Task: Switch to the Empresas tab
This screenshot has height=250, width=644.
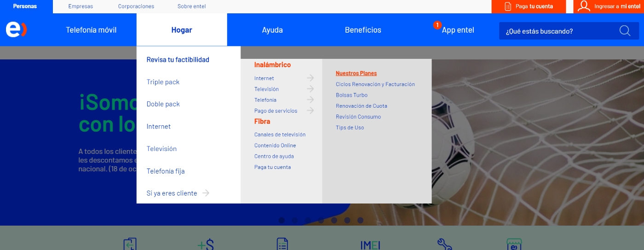Action: pyautogui.click(x=80, y=6)
